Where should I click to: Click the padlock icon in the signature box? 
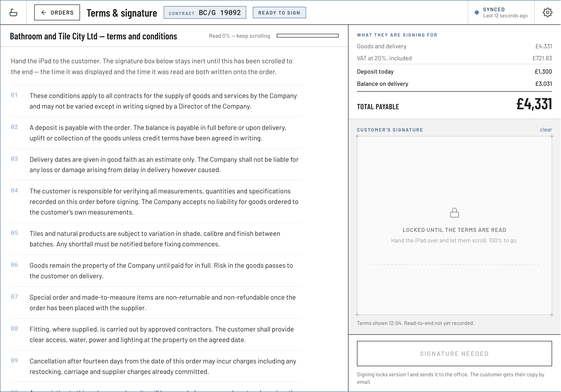click(455, 213)
